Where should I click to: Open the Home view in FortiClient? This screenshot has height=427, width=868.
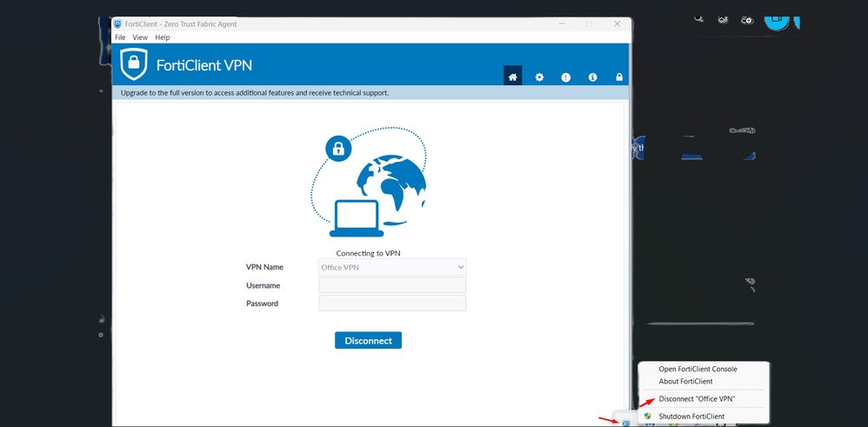pyautogui.click(x=512, y=77)
